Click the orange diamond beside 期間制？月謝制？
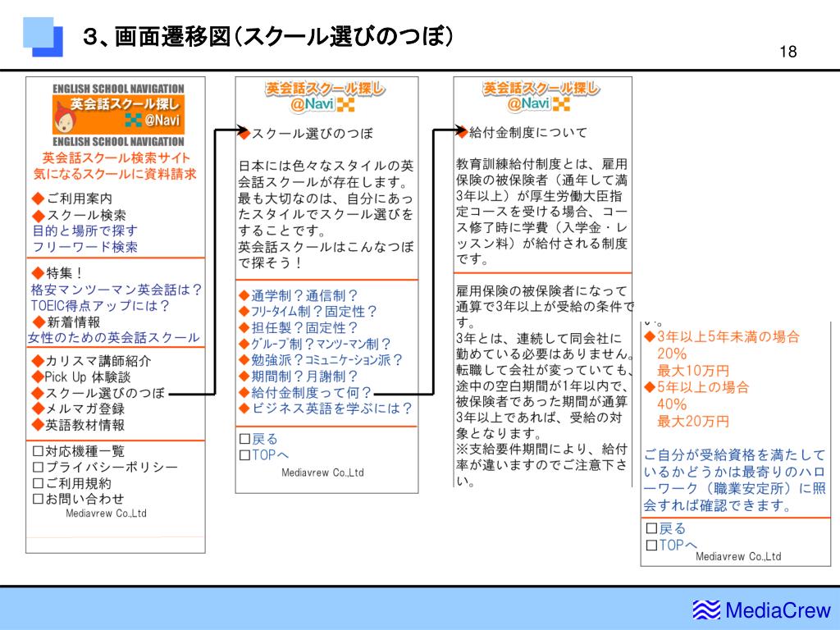This screenshot has height=630, width=840. pos(244,376)
